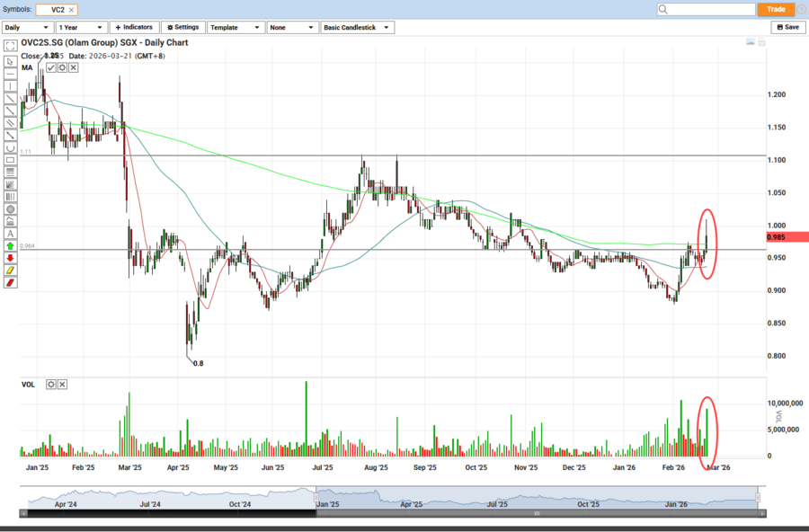Place a green up arrow marker
This screenshot has height=532, width=809.
(10, 245)
